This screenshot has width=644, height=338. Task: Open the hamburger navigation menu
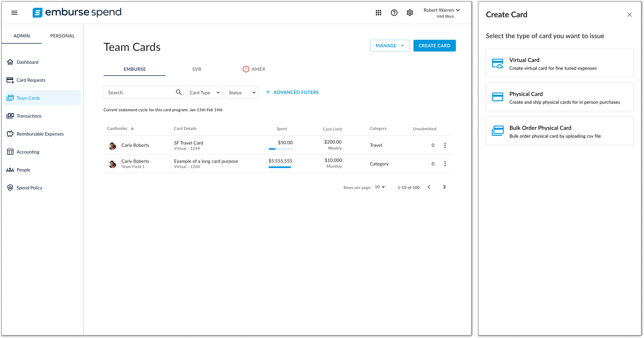tap(14, 13)
